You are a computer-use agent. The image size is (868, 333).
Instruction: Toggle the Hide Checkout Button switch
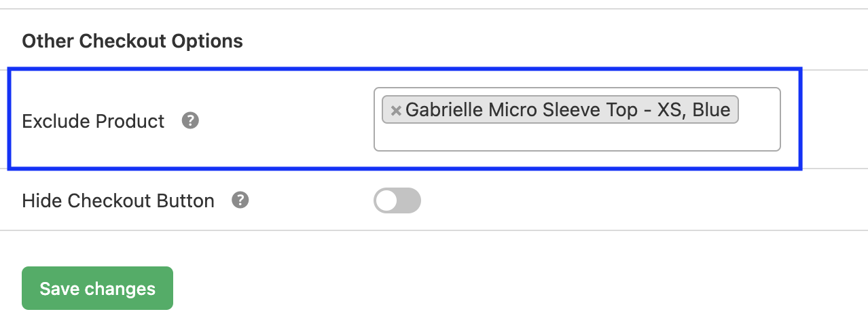(x=397, y=200)
